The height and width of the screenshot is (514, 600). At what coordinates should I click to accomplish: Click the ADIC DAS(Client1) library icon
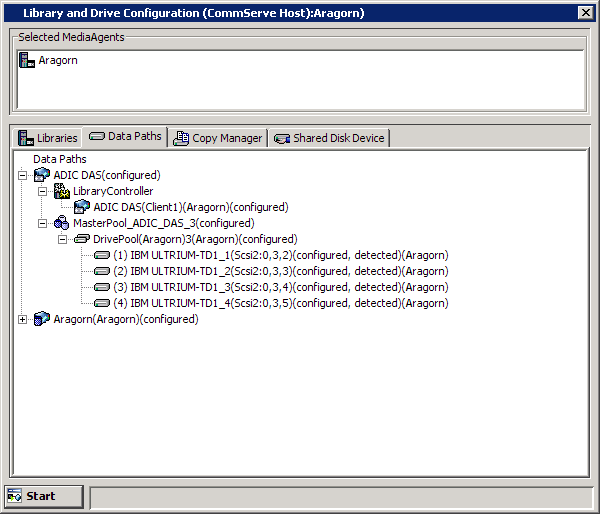point(82,207)
